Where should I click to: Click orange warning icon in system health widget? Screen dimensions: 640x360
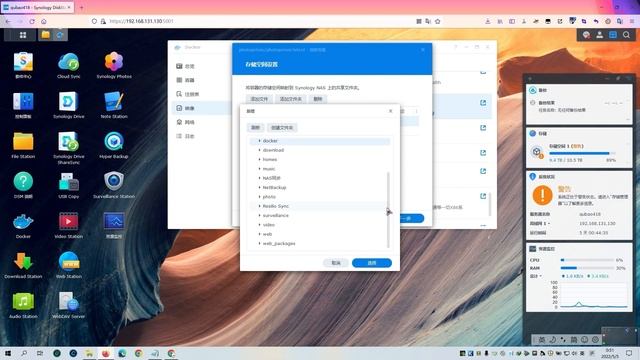(x=542, y=195)
